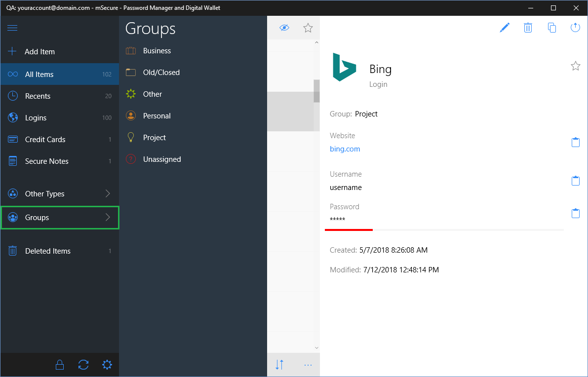Mark Bing as favorite star
This screenshot has height=377, width=588.
tap(576, 66)
